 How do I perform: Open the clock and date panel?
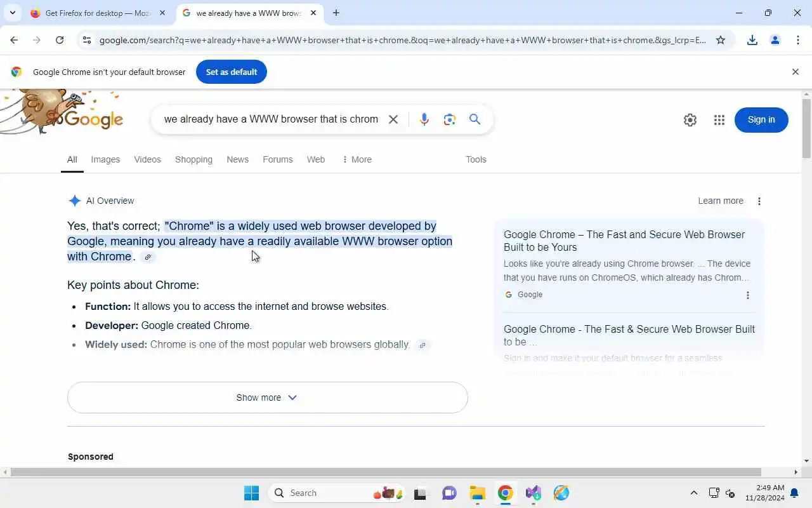tap(764, 493)
